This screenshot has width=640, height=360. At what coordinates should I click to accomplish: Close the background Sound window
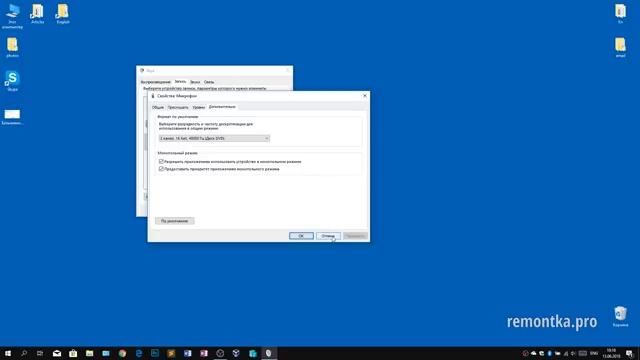click(x=288, y=70)
